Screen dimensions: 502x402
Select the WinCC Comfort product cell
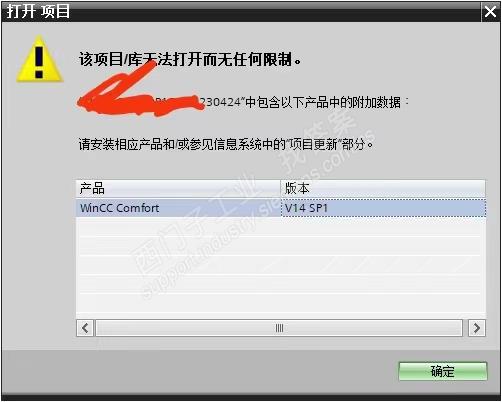pos(178,208)
